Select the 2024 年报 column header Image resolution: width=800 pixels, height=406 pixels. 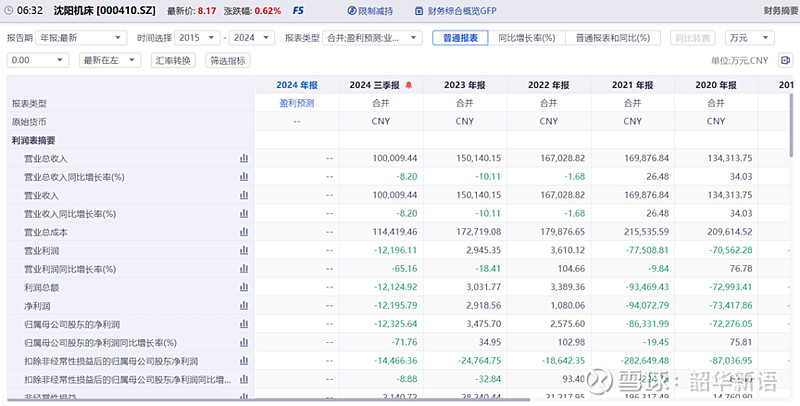[297, 85]
